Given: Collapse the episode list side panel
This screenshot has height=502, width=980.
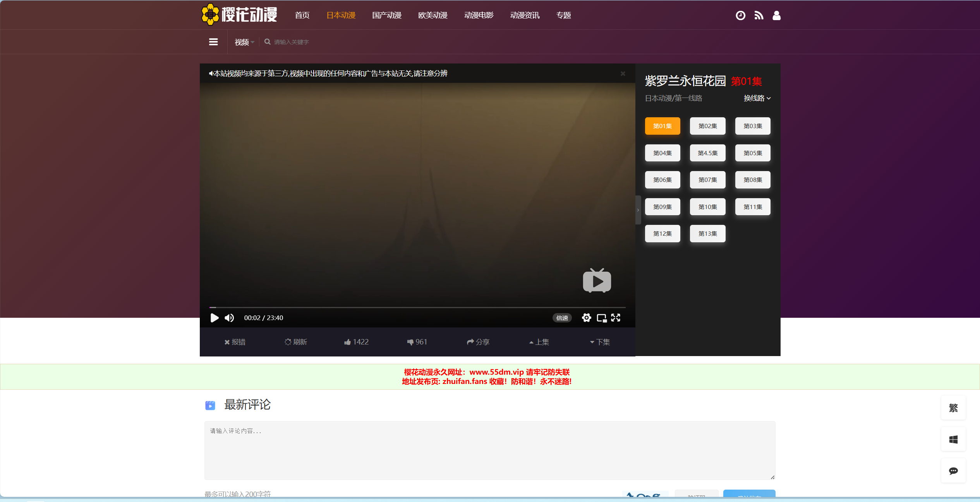Looking at the screenshot, I should [x=638, y=210].
